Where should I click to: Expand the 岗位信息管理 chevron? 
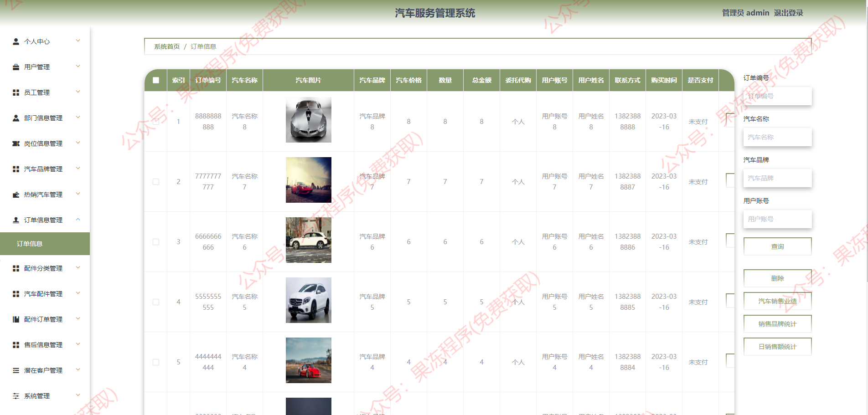tap(78, 143)
